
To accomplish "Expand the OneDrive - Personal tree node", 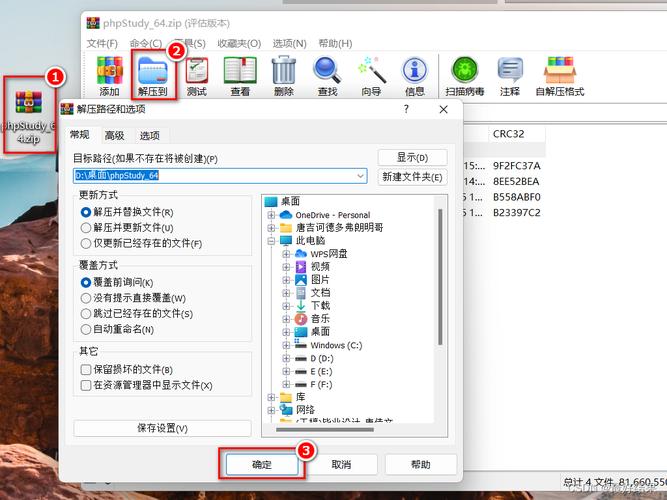I will click(271, 215).
